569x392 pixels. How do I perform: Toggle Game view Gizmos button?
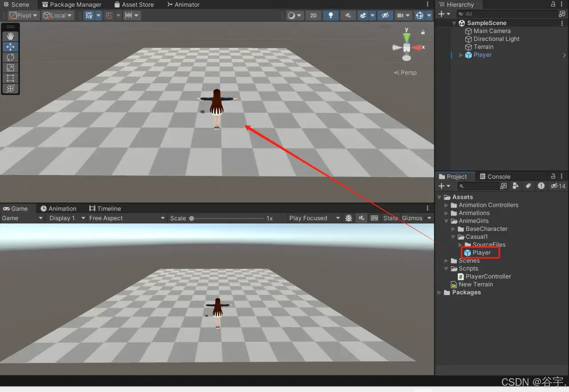coord(412,218)
